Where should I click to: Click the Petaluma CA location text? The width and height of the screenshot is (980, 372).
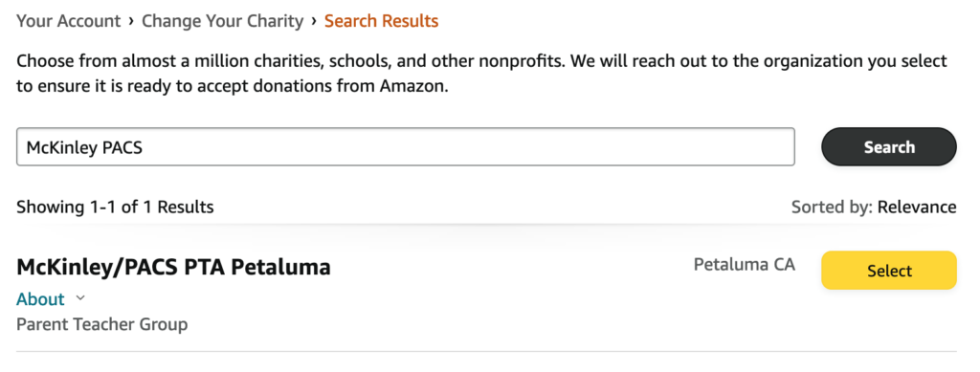[x=745, y=265]
